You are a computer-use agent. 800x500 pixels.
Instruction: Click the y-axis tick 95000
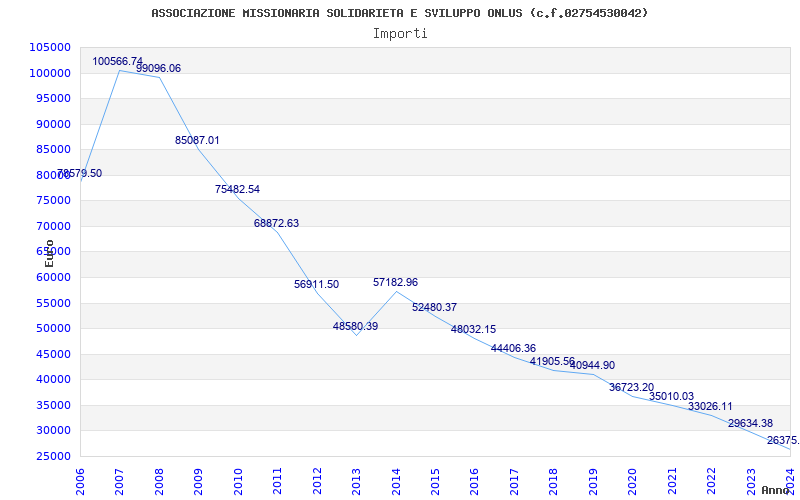coord(53,98)
